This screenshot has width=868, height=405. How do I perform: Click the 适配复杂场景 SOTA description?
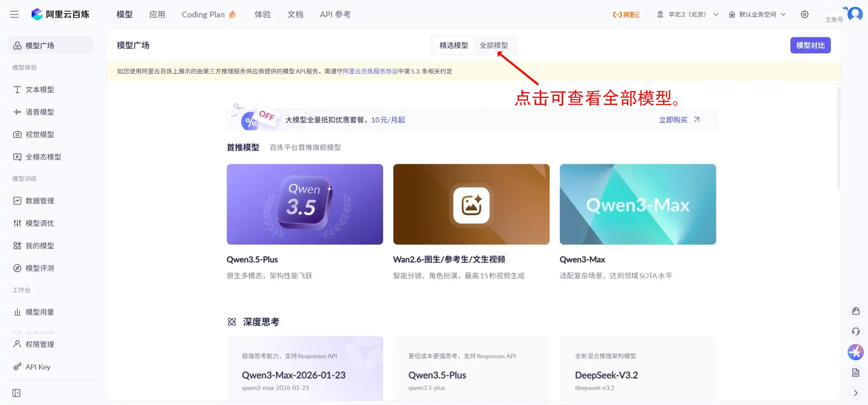coord(616,276)
